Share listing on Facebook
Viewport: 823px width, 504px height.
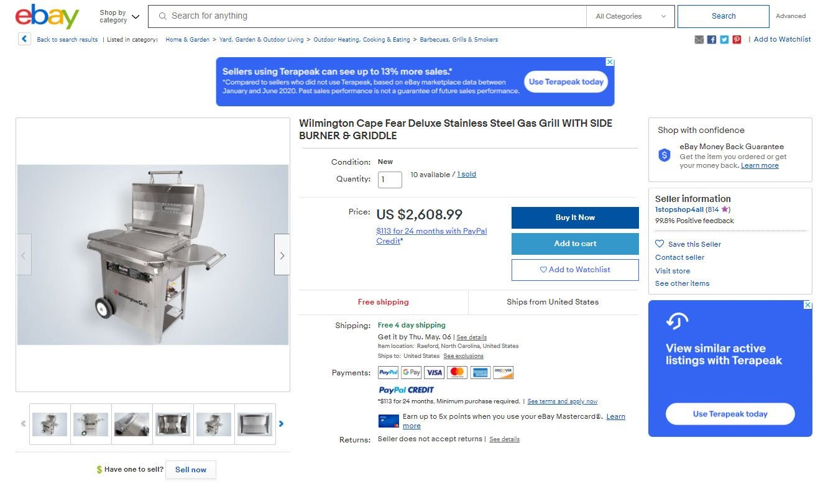tap(712, 40)
